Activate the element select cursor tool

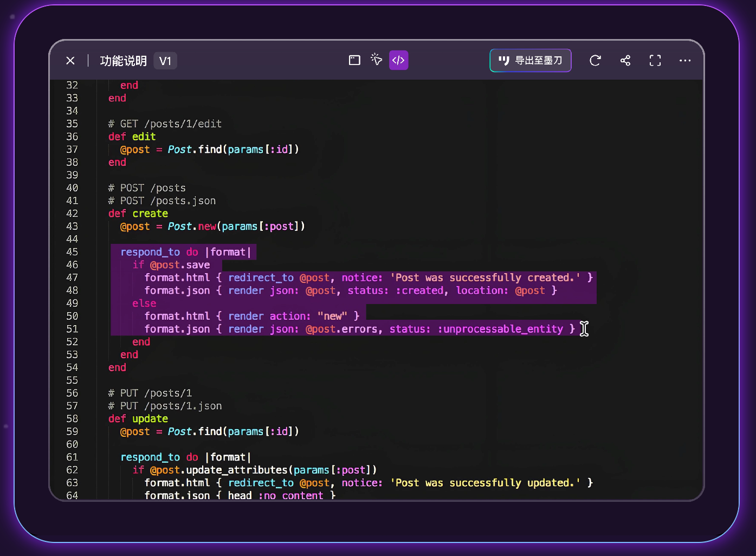(377, 60)
